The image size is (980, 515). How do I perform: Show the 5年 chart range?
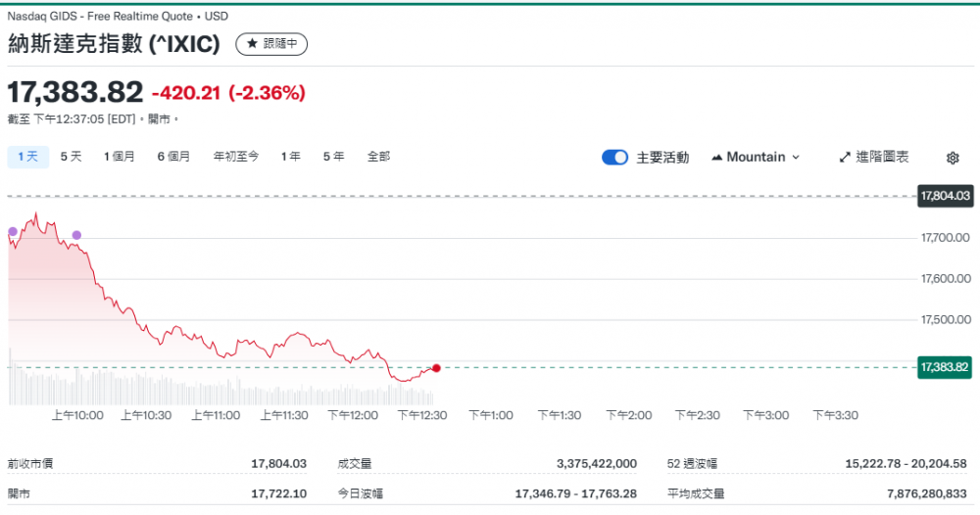point(334,156)
